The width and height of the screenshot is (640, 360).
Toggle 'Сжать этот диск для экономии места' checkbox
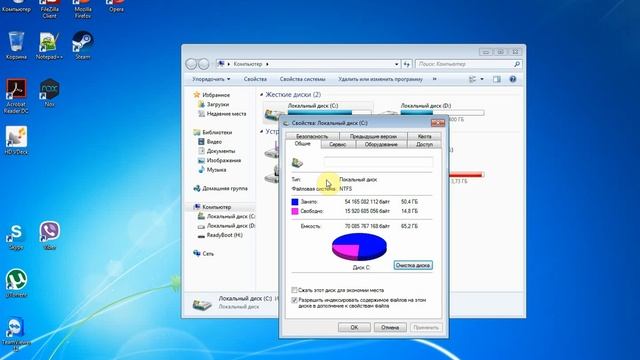click(294, 290)
